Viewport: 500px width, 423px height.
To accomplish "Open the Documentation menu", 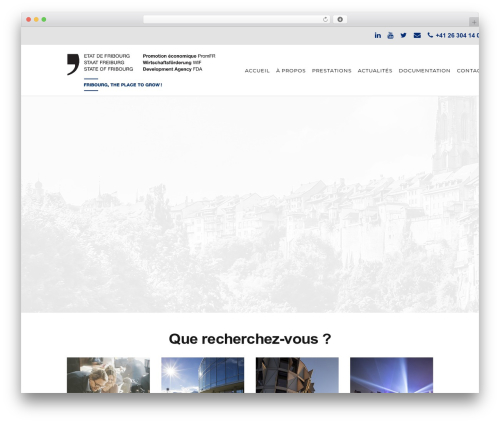I will pos(424,71).
